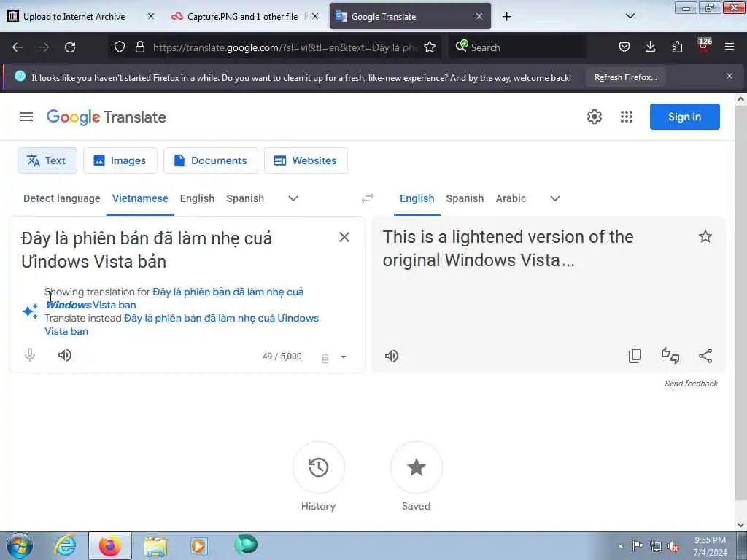The image size is (747, 560).
Task: Switch to Text translation mode
Action: point(47,160)
